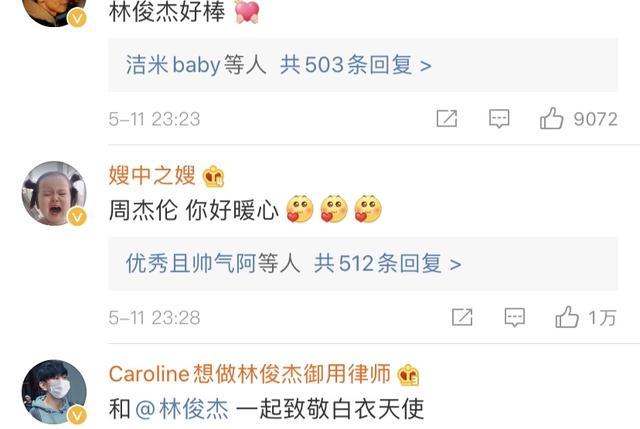This screenshot has height=429, width=640.
Task: Share the 周杰伦 你好暖心 comment
Action: [462, 317]
